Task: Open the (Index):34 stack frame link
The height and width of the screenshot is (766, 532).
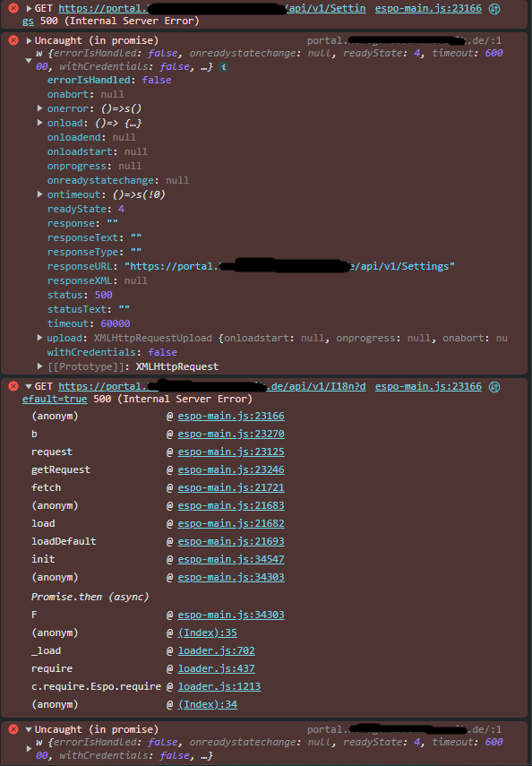Action: [208, 704]
